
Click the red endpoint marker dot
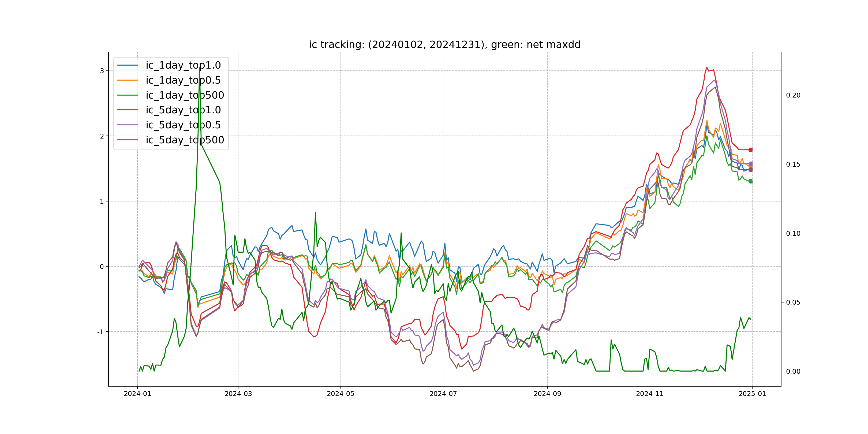point(750,150)
